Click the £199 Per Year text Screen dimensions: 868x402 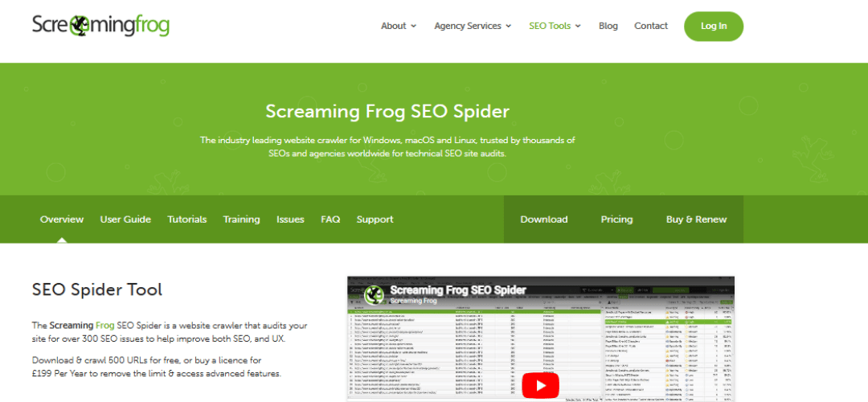click(61, 374)
